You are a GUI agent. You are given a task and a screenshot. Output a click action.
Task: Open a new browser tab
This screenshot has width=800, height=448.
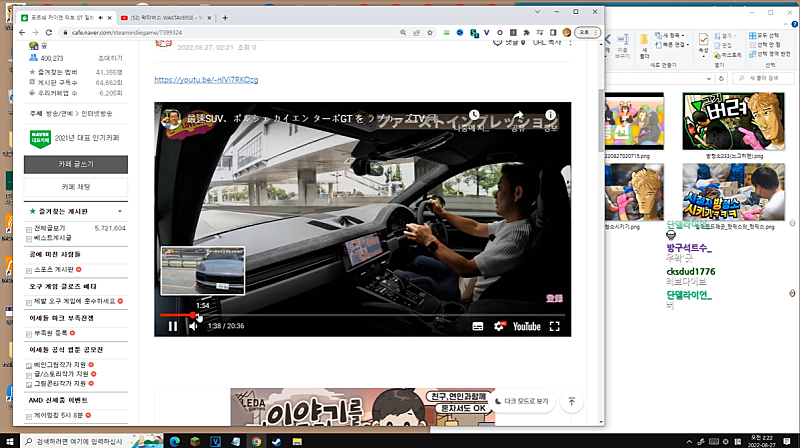(x=225, y=18)
